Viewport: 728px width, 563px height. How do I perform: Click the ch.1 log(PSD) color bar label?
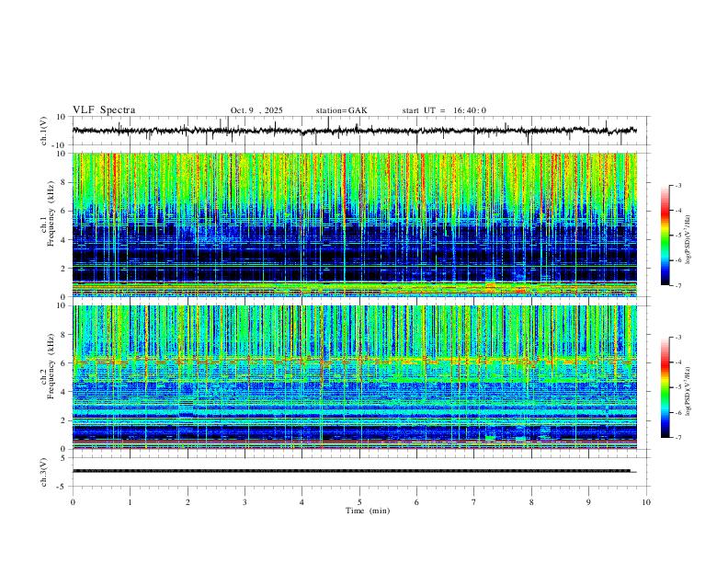[688, 239]
